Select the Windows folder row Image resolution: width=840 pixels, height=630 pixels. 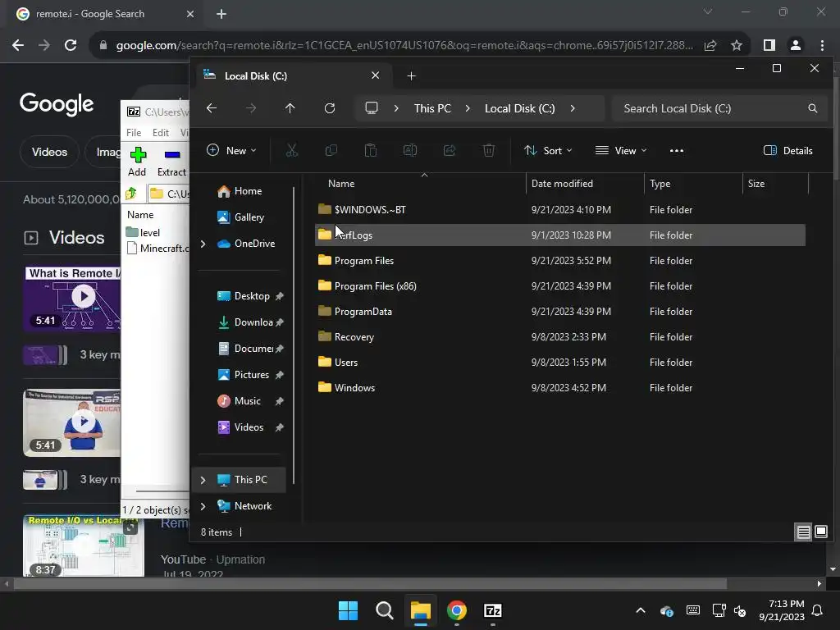(559, 388)
